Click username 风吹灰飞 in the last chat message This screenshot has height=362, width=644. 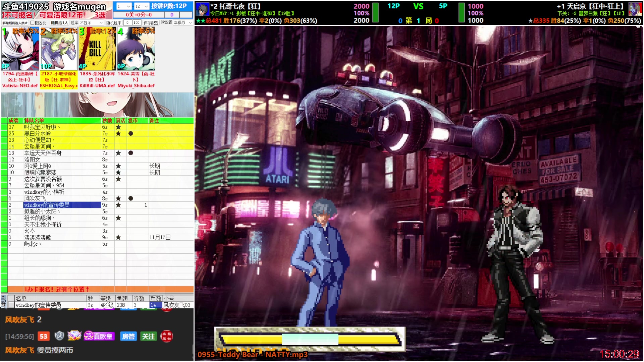click(x=19, y=350)
